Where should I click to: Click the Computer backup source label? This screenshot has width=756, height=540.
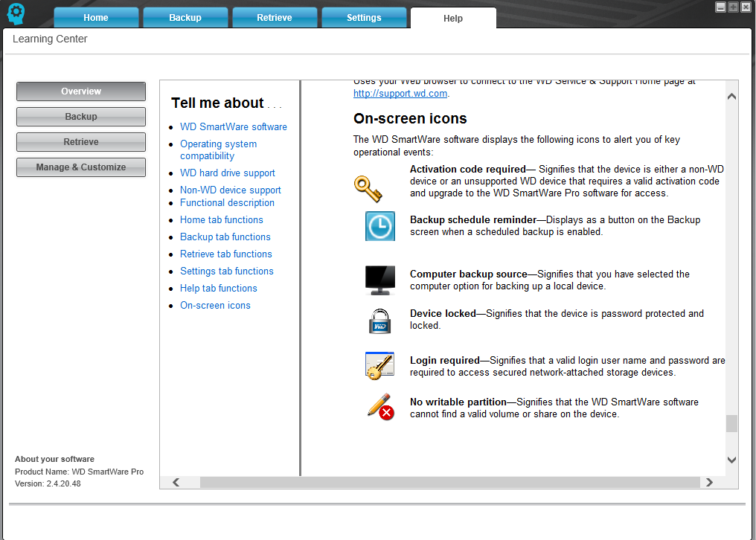(468, 274)
